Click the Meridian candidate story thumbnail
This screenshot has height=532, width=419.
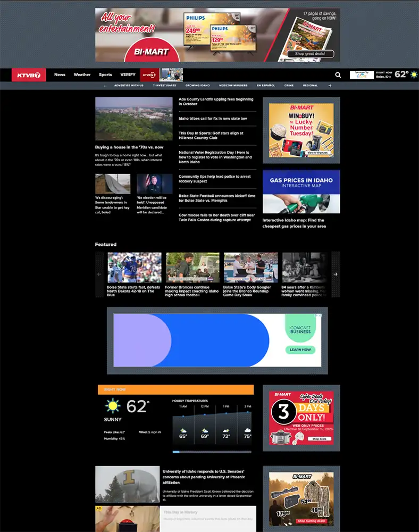pyautogui.click(x=155, y=184)
